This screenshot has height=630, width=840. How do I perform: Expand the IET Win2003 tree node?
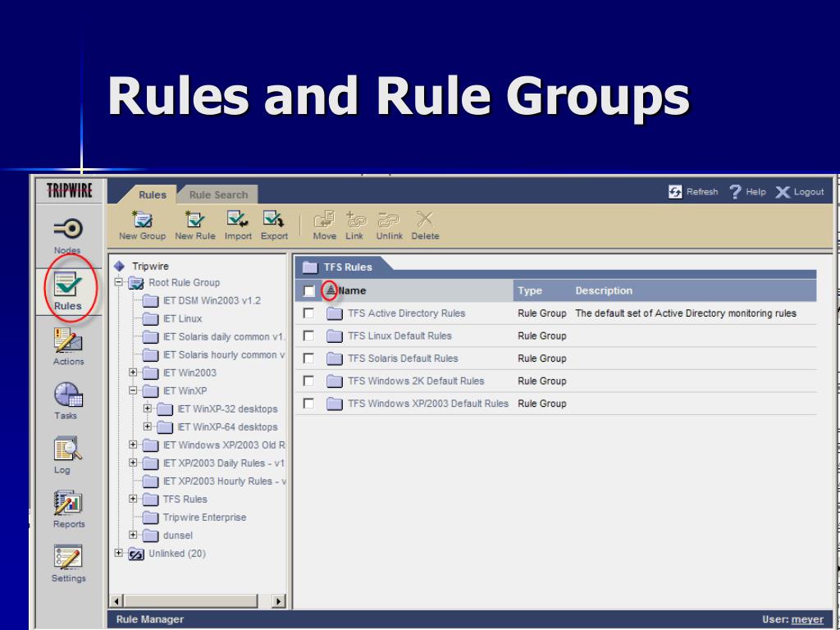pos(133,372)
